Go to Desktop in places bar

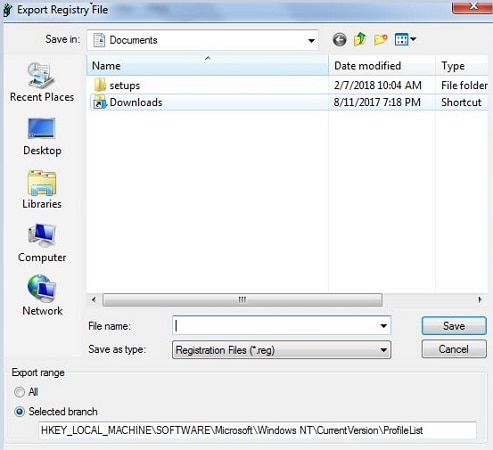click(x=42, y=137)
